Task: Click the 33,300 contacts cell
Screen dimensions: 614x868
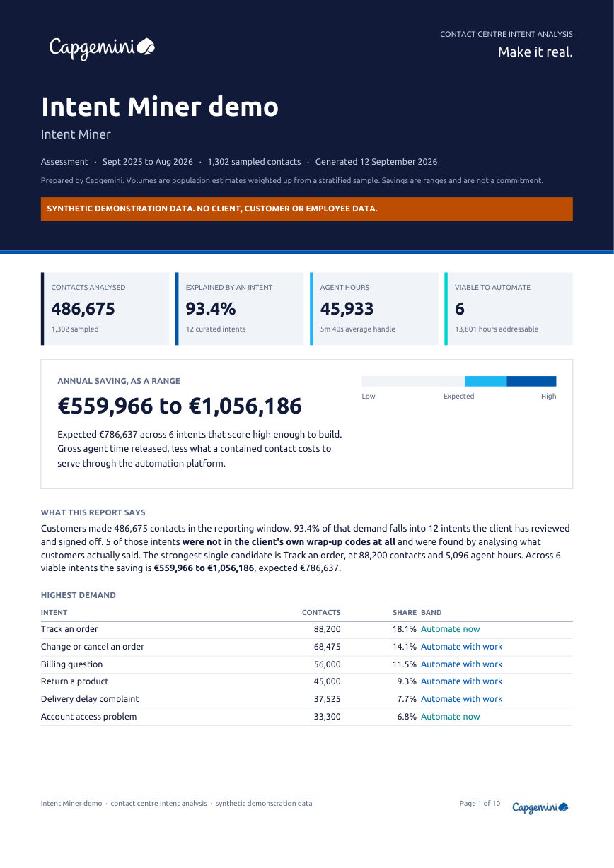Action: (x=327, y=717)
